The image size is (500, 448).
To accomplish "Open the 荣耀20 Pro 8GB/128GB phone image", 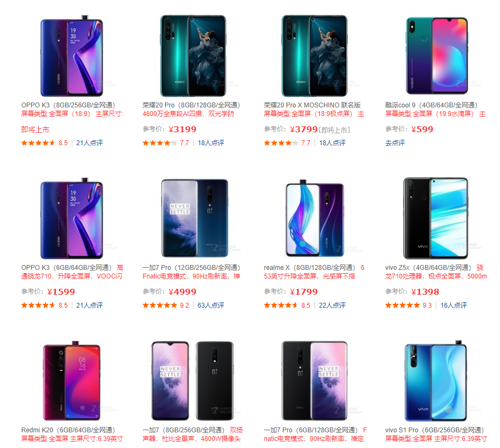I will click(x=193, y=56).
